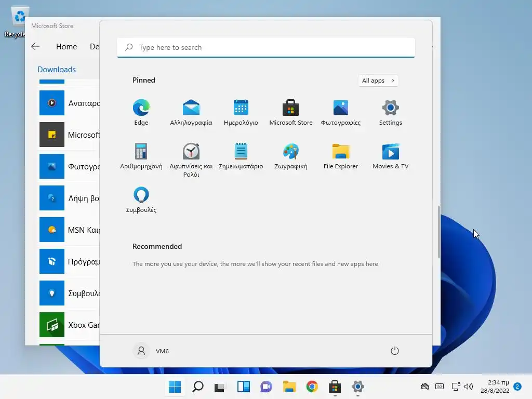Open Chat on the taskbar
This screenshot has width=532, height=399.
coord(267,387)
